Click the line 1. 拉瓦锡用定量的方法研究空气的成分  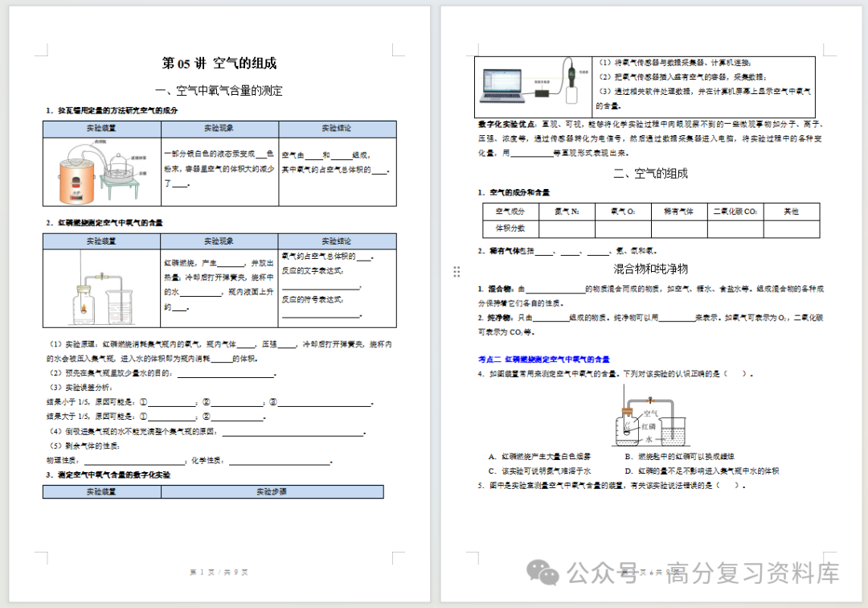112,110
